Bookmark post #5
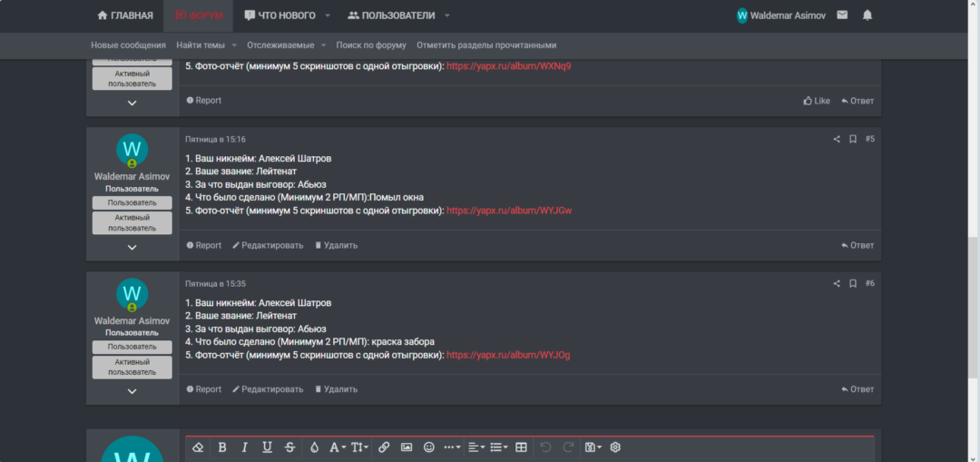Viewport: 980px width, 462px height. coord(852,140)
